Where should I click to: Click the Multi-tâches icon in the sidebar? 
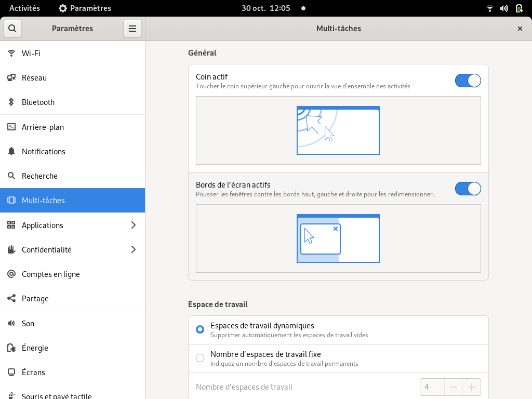(x=11, y=200)
